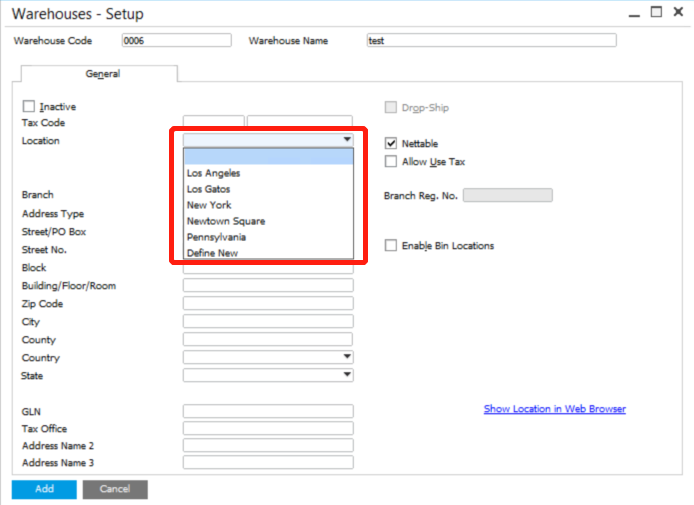Click Define New in the location list
Image resolution: width=694 pixels, height=505 pixels.
pos(212,253)
